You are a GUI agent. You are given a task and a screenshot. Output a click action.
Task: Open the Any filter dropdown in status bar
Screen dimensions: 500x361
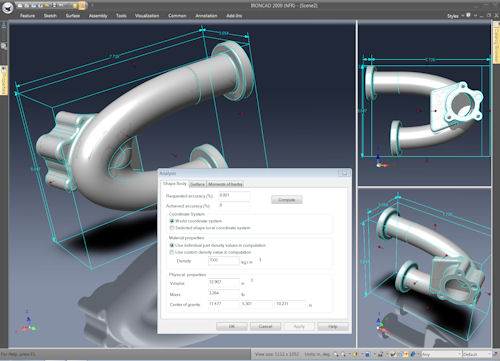tap(441, 354)
